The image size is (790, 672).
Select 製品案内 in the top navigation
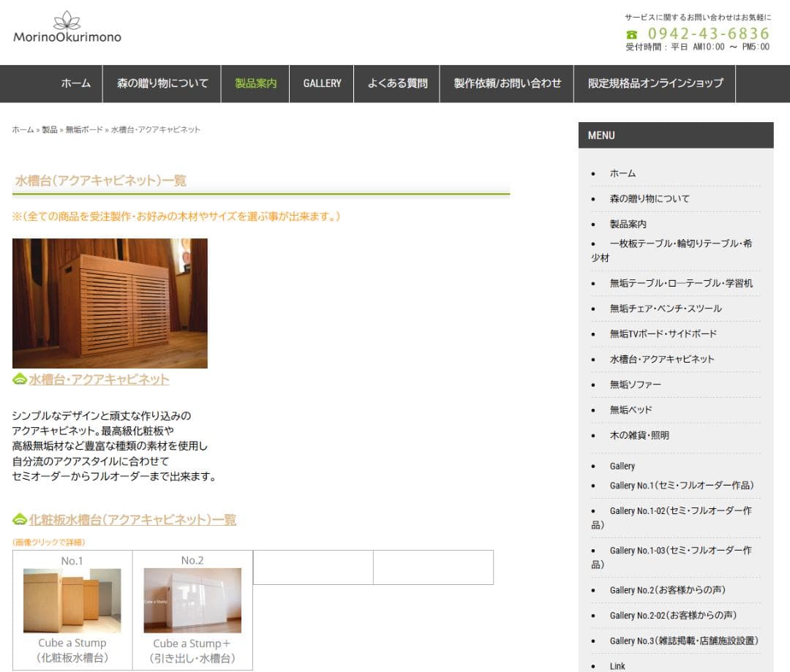255,83
